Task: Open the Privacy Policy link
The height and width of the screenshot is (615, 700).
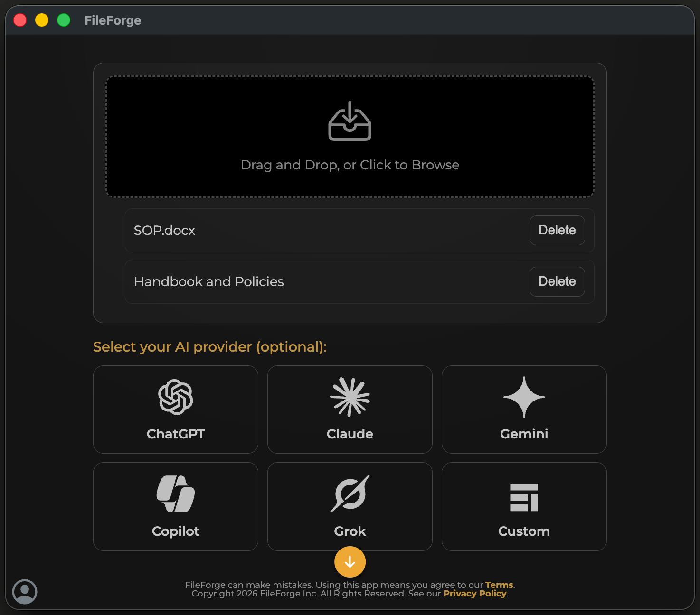Action: click(475, 593)
